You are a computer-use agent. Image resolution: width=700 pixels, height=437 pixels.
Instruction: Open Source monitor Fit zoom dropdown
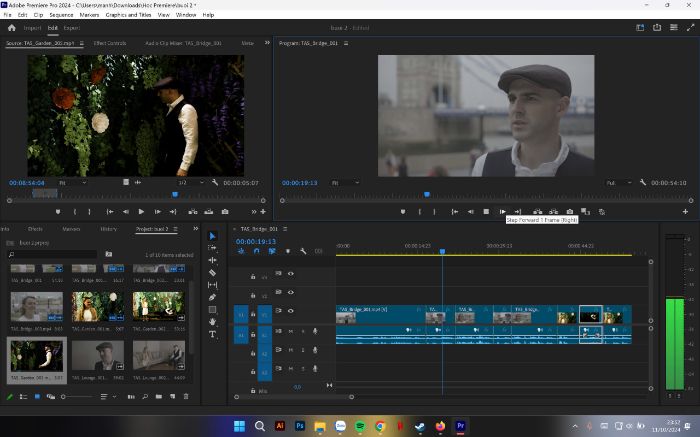click(x=72, y=183)
